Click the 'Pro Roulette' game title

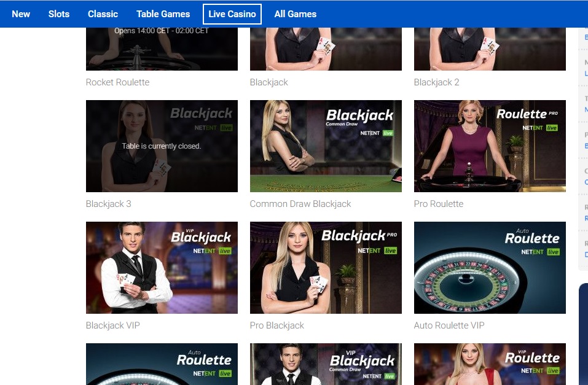click(x=439, y=204)
